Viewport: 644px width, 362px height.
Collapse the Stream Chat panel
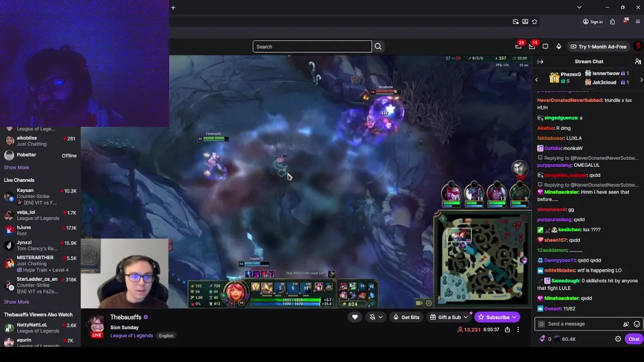[540, 62]
